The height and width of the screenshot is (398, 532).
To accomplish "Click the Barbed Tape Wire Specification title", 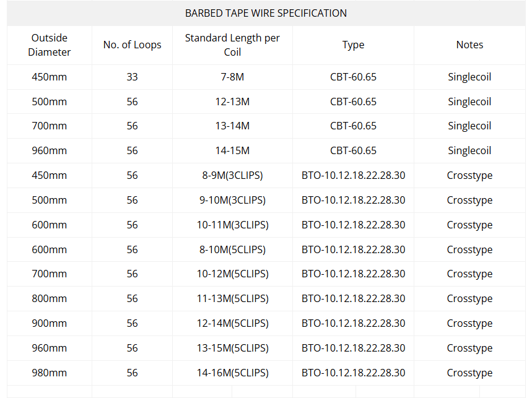I will click(x=266, y=13).
